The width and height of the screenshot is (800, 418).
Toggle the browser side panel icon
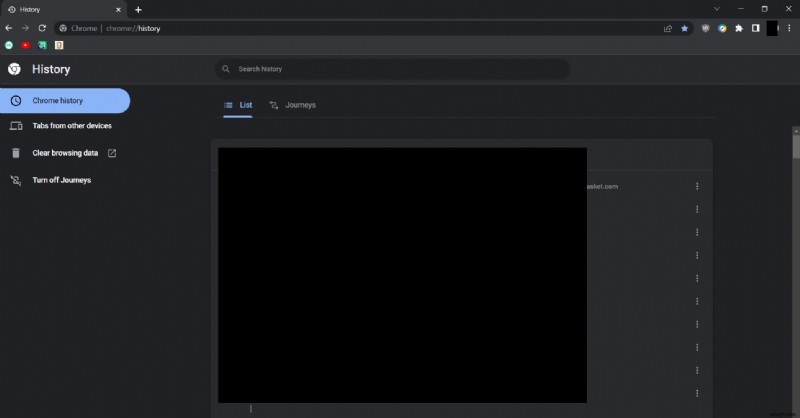[x=755, y=29]
